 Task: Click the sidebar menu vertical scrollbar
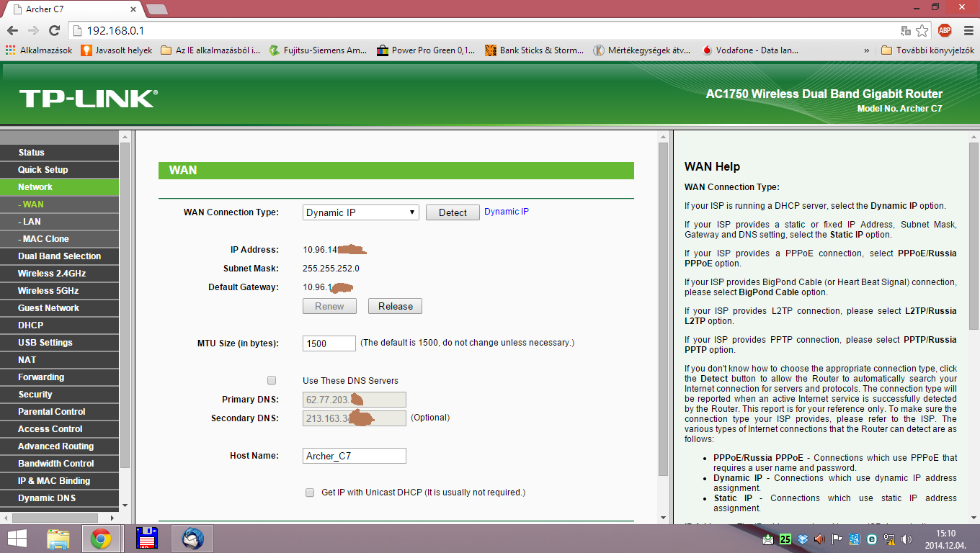point(125,305)
